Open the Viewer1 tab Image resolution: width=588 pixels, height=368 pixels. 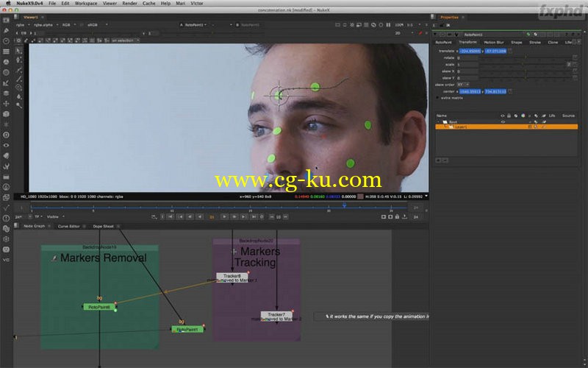[30, 17]
